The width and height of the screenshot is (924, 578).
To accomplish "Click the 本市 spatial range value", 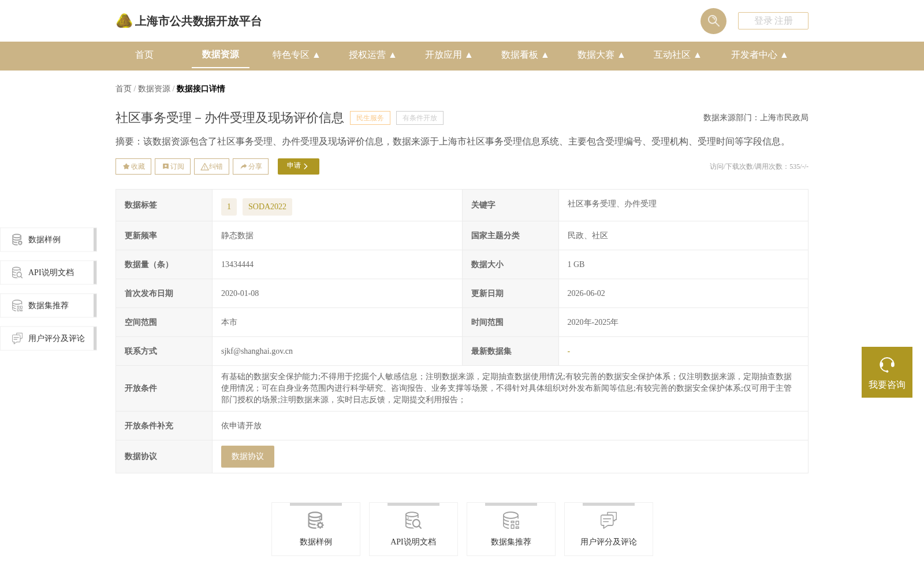I will coord(229,323).
